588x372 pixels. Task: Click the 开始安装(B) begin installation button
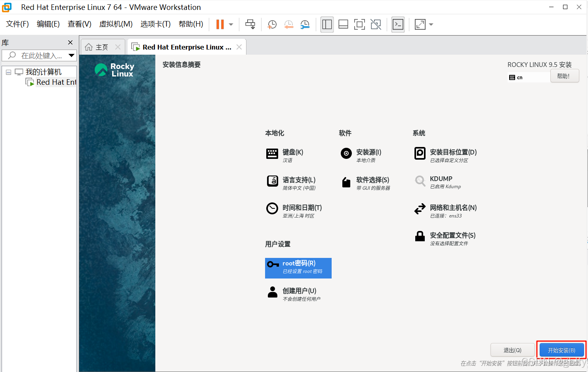561,350
